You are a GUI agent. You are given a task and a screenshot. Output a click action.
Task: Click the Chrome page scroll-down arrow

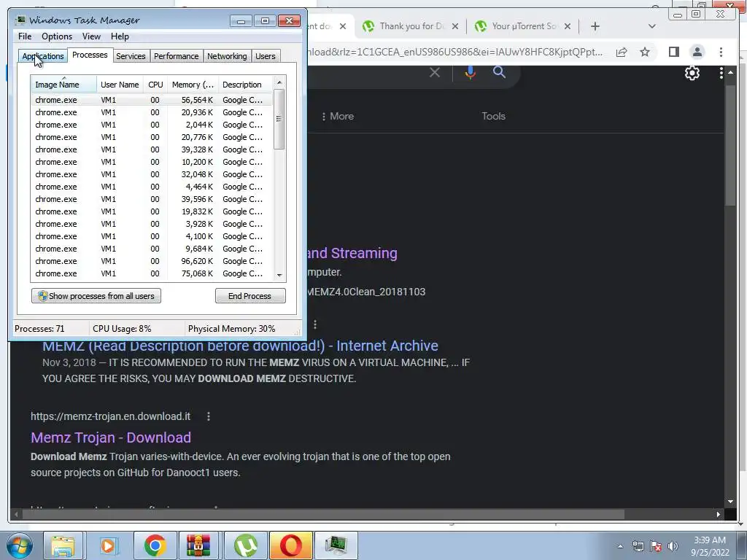[730, 502]
